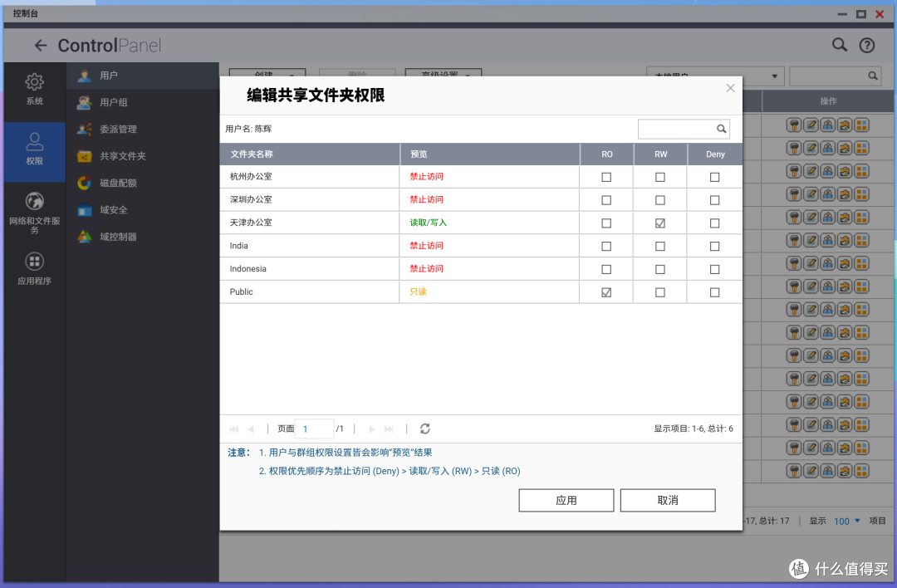The image size is (897, 588).
Task: Refresh the shared folder permission list
Action: (x=425, y=429)
